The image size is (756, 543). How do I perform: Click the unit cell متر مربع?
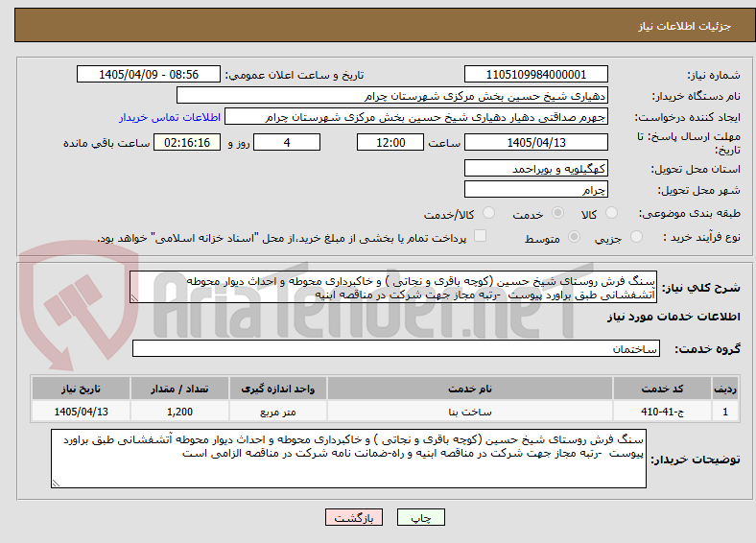point(277,412)
